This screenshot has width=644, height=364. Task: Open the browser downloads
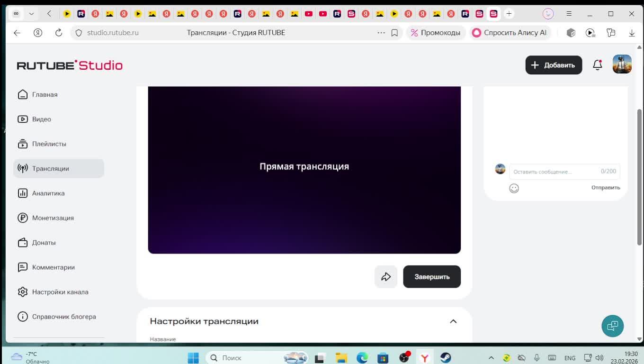(632, 33)
